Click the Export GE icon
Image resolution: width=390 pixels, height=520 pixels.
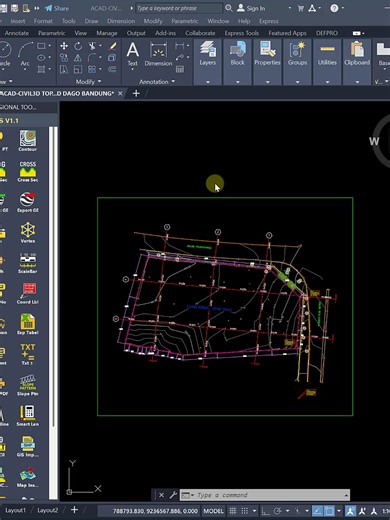click(x=28, y=202)
